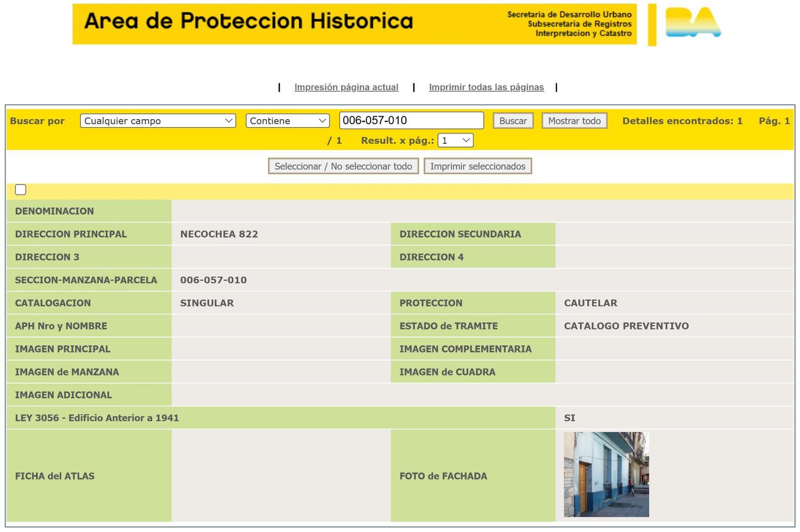Open the Result. x pág. dropdown
This screenshot has width=800, height=532.
455,140
